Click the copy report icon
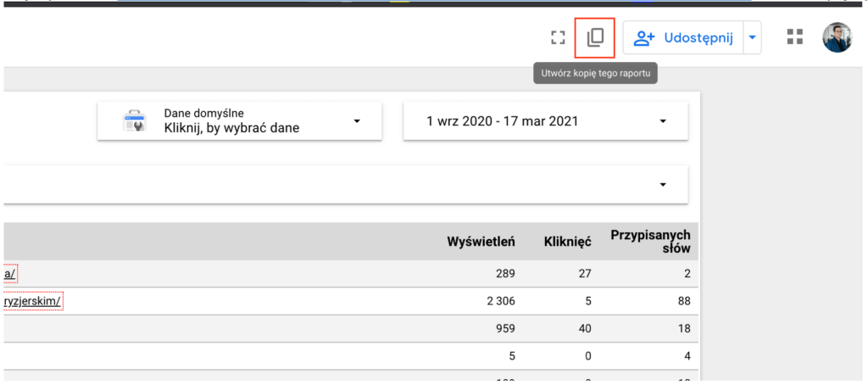The image size is (868, 385). click(595, 37)
